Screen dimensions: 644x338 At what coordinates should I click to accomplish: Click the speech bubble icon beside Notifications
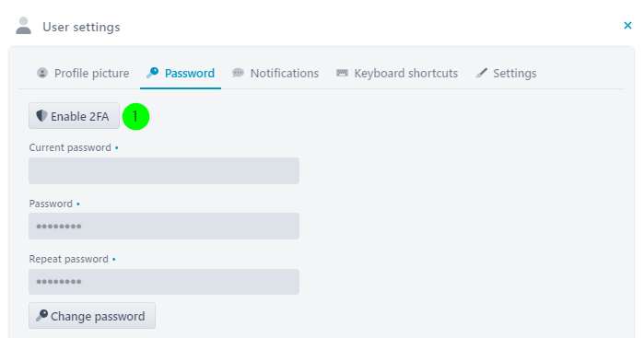point(238,73)
